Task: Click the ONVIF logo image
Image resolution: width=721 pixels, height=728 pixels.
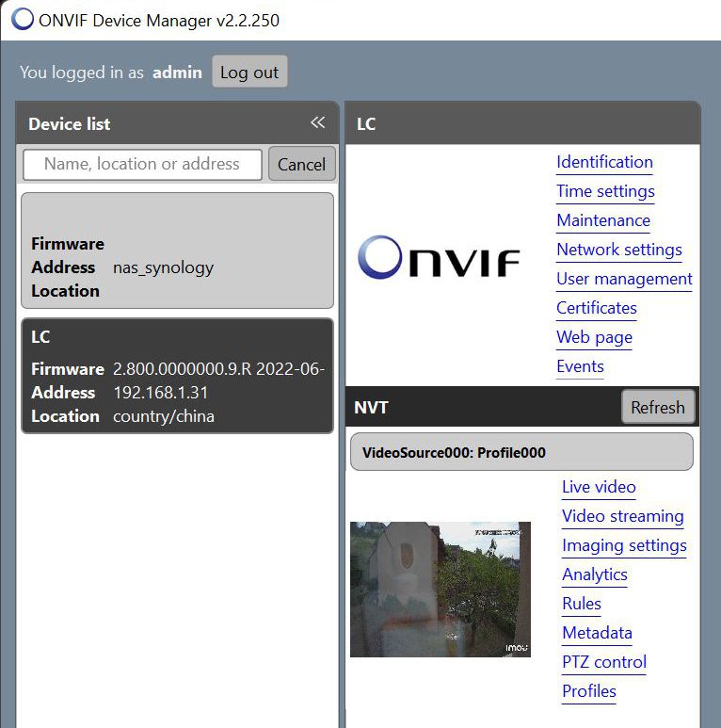Action: [x=439, y=257]
